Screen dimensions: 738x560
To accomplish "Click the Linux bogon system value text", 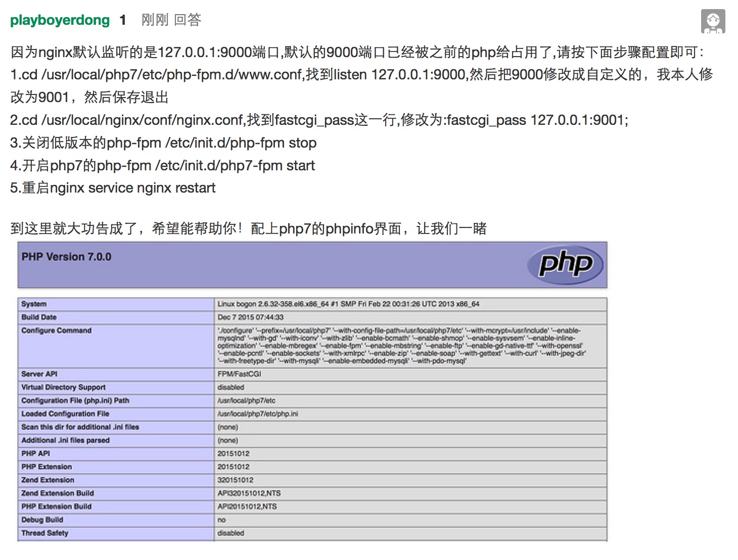I will click(348, 304).
